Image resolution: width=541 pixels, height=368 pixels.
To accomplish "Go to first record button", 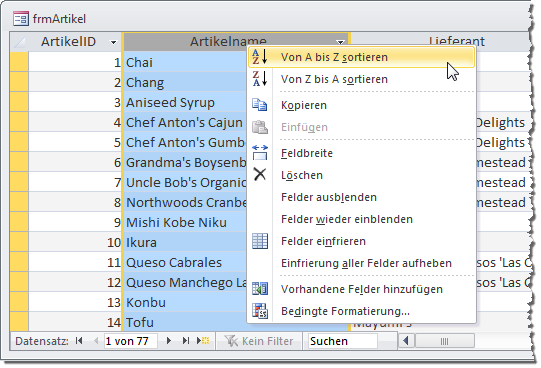I will point(79,341).
